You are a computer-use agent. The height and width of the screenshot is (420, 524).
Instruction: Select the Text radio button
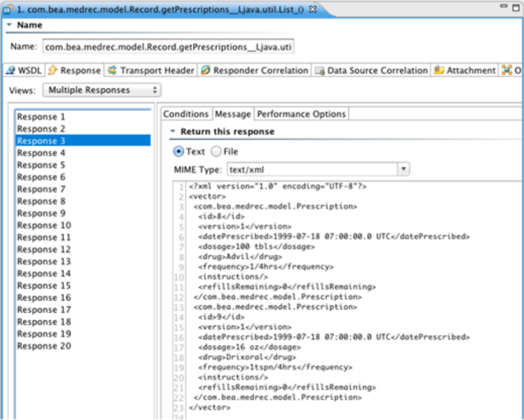coord(178,152)
